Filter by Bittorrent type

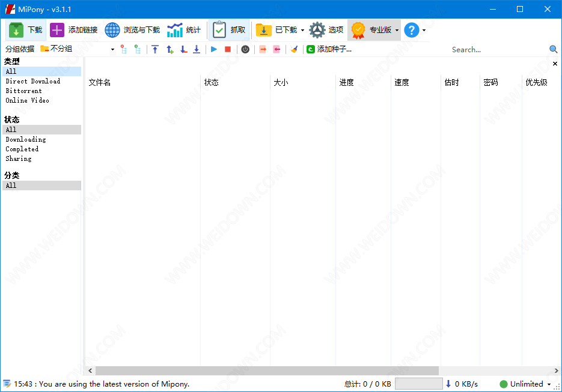click(23, 91)
